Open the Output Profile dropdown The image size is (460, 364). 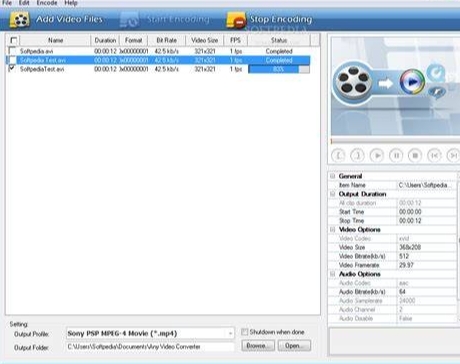[230, 333]
